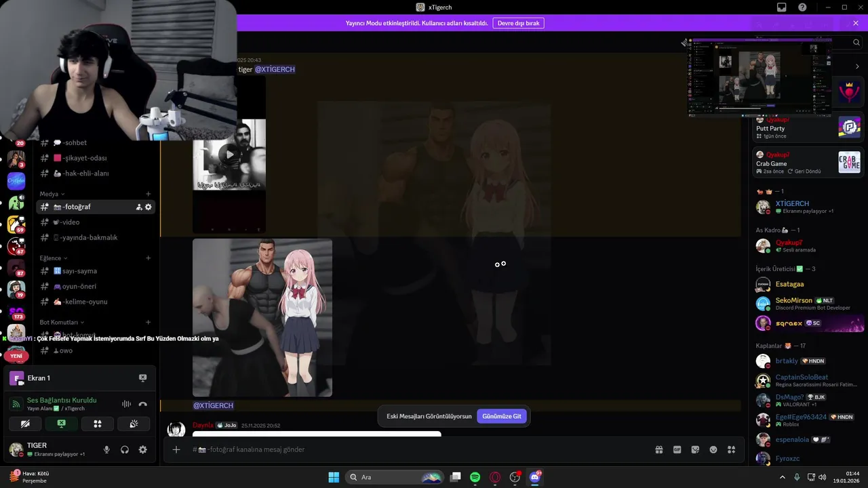Click the Günümüze Git button
Viewport: 868px width, 488px height.
click(x=502, y=416)
